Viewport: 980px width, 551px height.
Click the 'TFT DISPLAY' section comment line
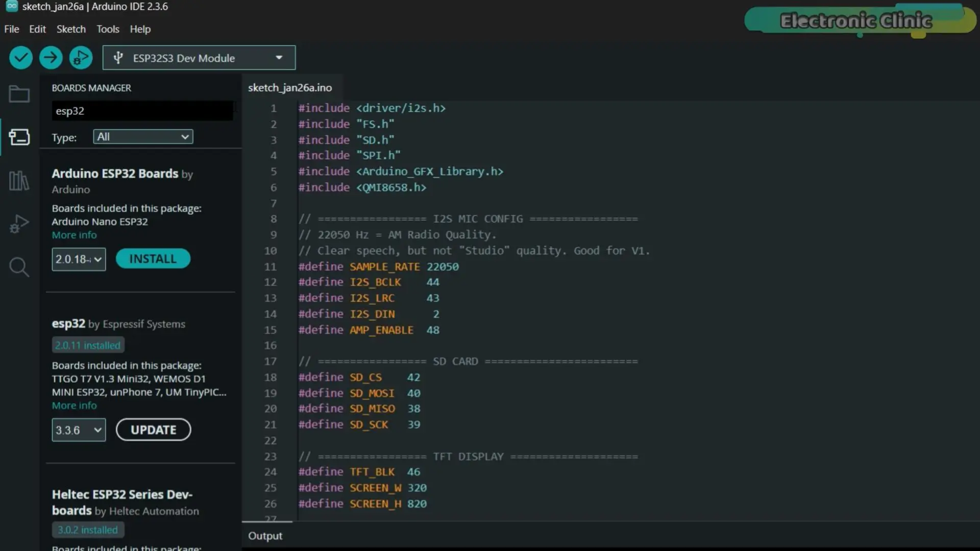coord(468,457)
